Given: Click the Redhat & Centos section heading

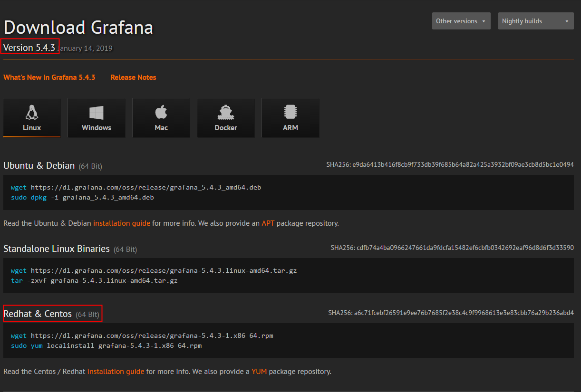Looking at the screenshot, I should pos(38,314).
